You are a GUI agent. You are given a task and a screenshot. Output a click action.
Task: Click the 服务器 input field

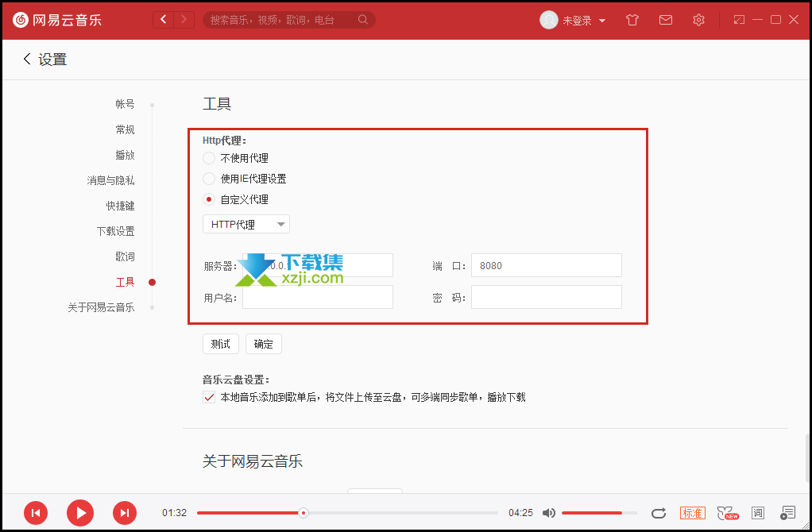tap(318, 265)
